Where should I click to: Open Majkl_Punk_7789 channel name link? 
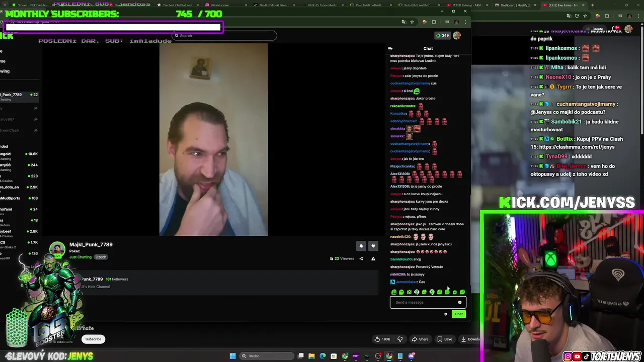pos(91,244)
